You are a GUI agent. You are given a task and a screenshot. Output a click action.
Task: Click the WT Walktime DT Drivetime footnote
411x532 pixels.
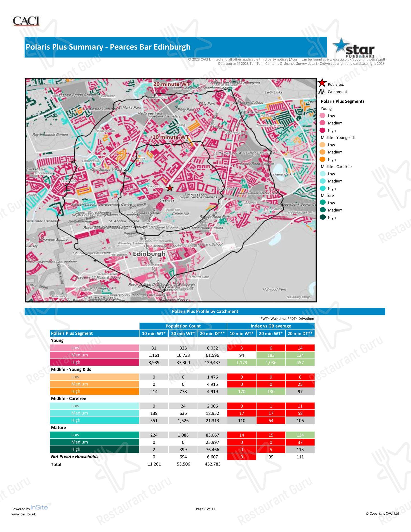coord(287,319)
